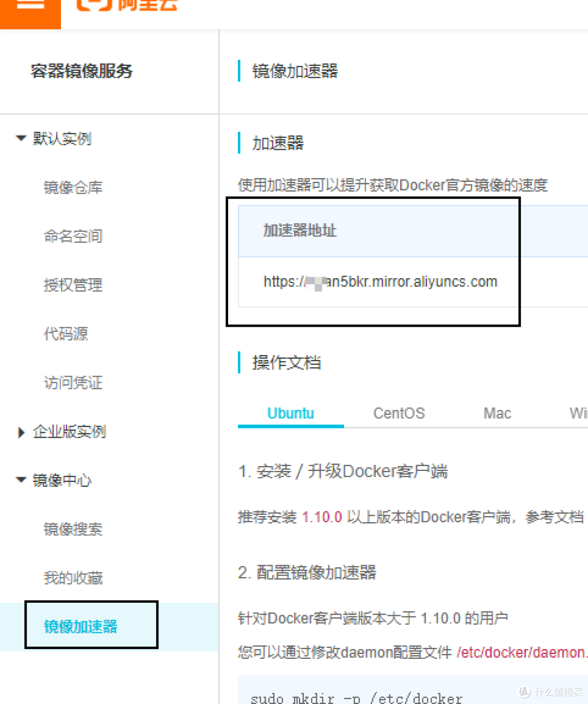Image resolution: width=588 pixels, height=704 pixels.
Task: Open 访问凭证 in the sidebar
Action: (x=73, y=383)
